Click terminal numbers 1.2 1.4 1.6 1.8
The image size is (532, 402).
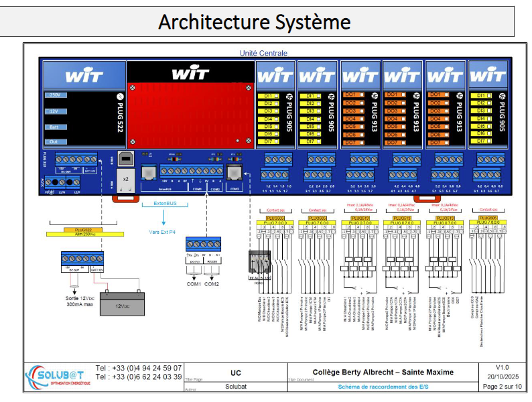pos(279,186)
